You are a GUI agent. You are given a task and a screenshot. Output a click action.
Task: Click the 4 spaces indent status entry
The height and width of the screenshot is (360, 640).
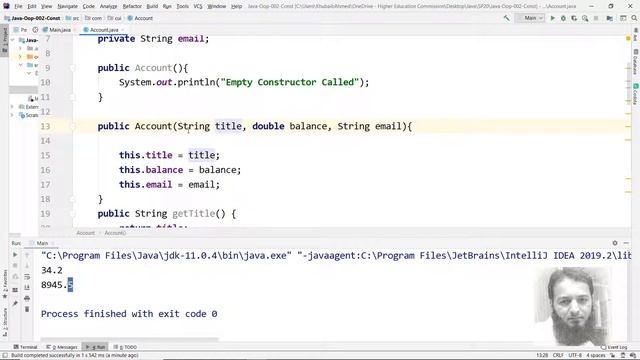[596, 356]
